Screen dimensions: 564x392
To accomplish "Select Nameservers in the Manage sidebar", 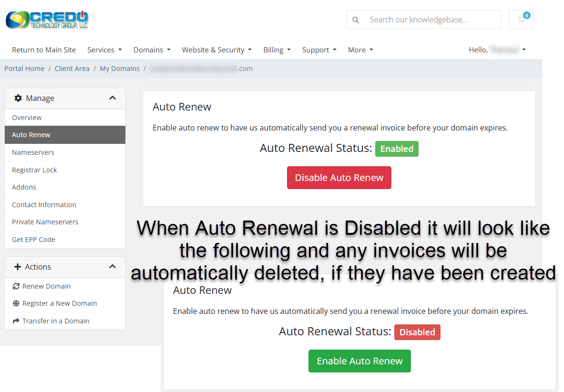I will point(33,152).
